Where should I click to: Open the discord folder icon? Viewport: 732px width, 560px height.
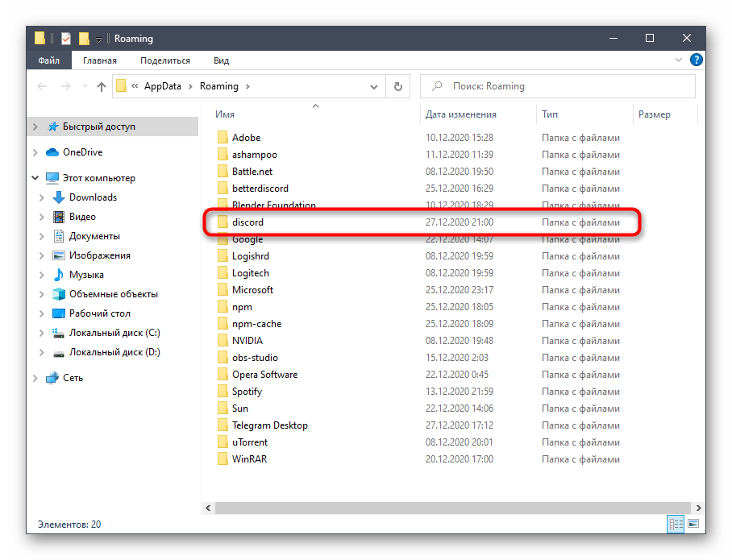tap(223, 222)
